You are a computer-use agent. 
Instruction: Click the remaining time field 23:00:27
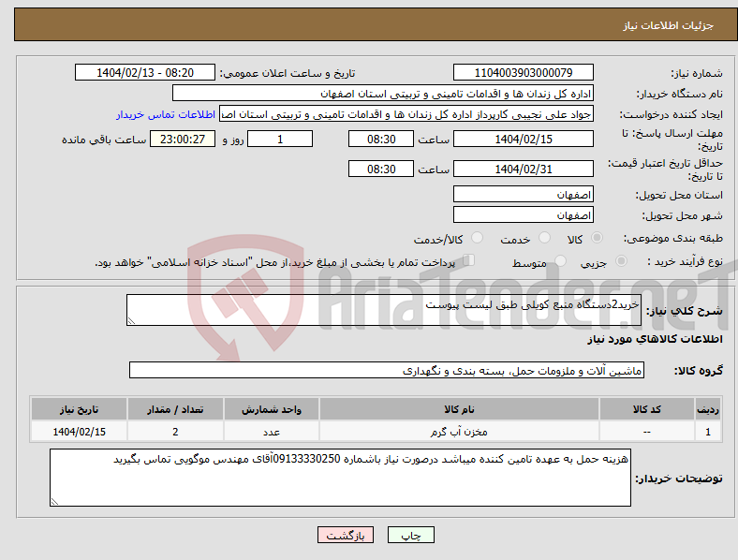point(183,139)
